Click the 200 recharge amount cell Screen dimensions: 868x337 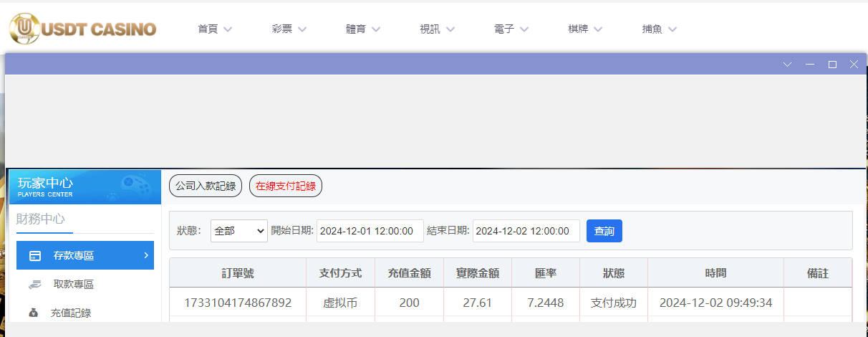(409, 303)
